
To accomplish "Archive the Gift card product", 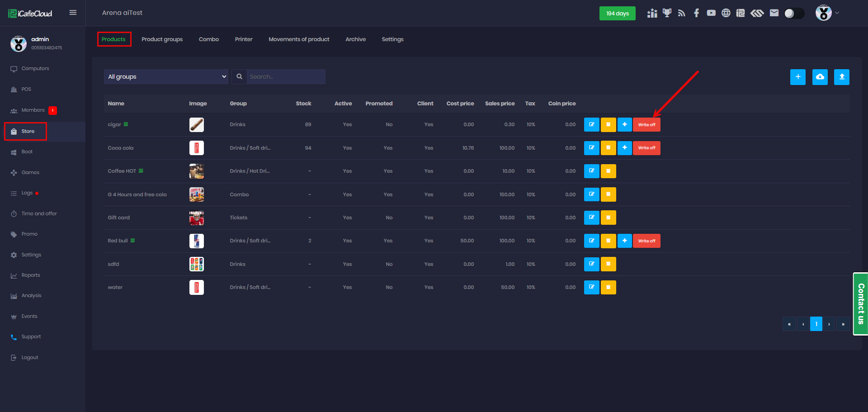I will (608, 218).
